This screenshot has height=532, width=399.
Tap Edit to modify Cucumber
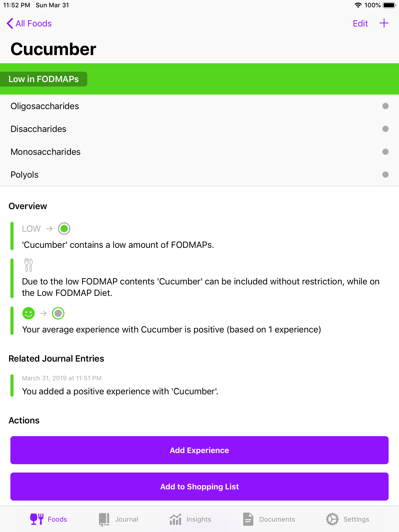click(x=360, y=23)
